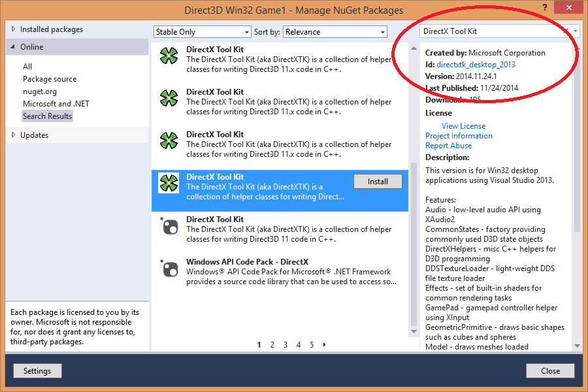Screen dimensions: 588x392
Task: Select Search Results in the sidebar
Action: [x=47, y=116]
